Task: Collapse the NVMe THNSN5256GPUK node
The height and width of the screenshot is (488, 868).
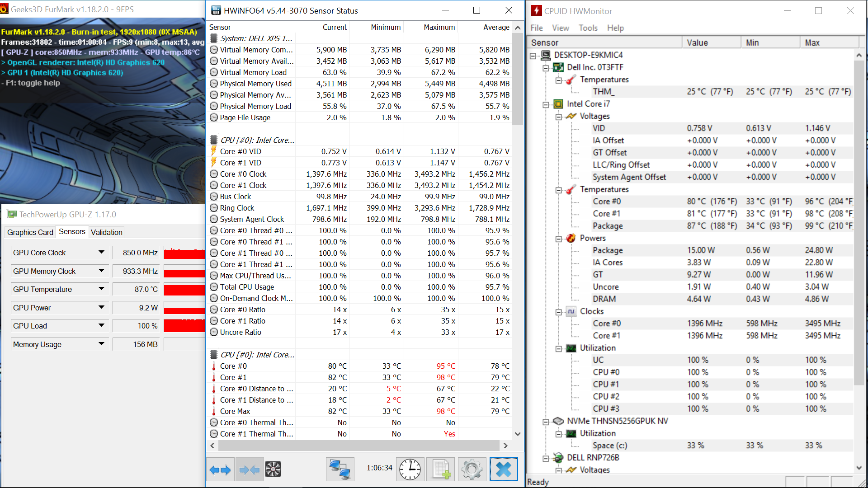Action: 546,422
